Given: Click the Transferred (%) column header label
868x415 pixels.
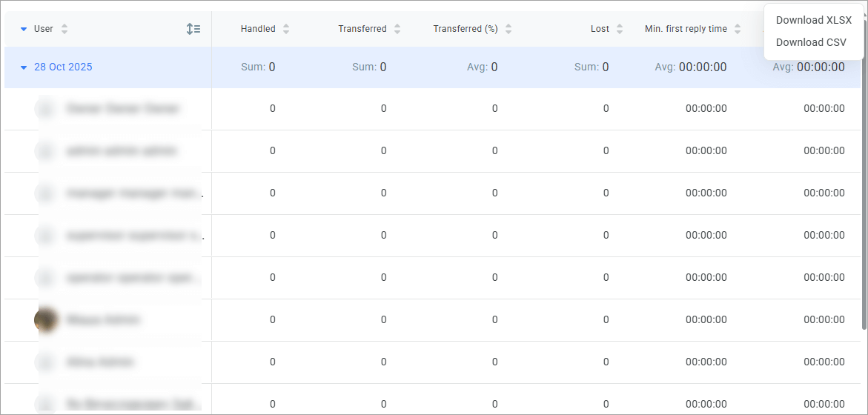Looking at the screenshot, I should pyautogui.click(x=466, y=29).
